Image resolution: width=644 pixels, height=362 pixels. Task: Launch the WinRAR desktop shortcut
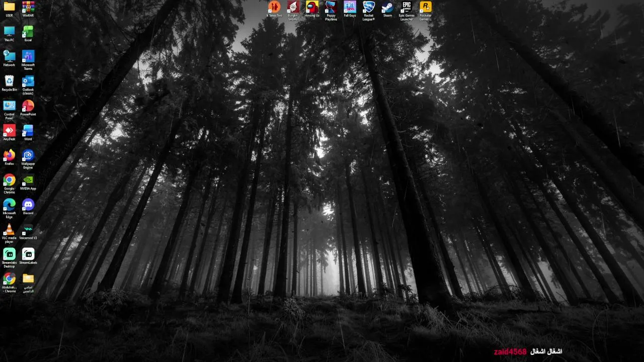pos(28,9)
